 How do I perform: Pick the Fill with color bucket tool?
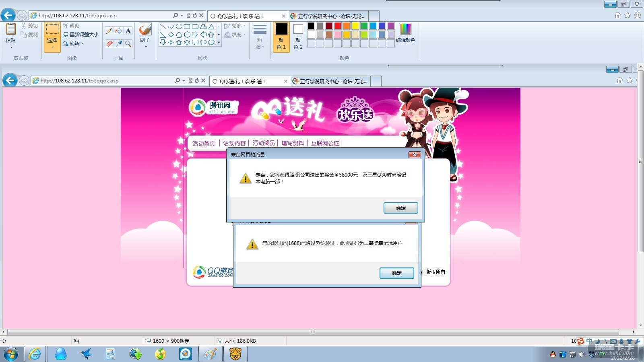pyautogui.click(x=119, y=31)
